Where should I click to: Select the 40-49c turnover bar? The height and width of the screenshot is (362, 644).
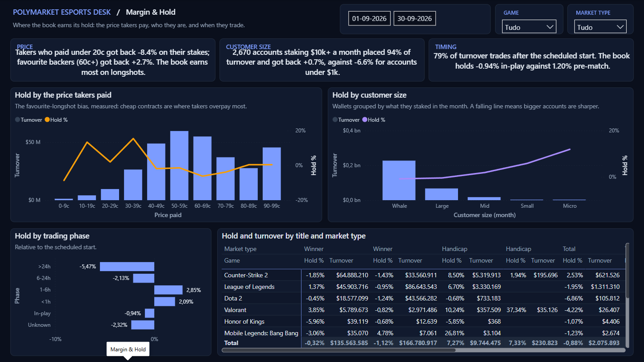(156, 172)
